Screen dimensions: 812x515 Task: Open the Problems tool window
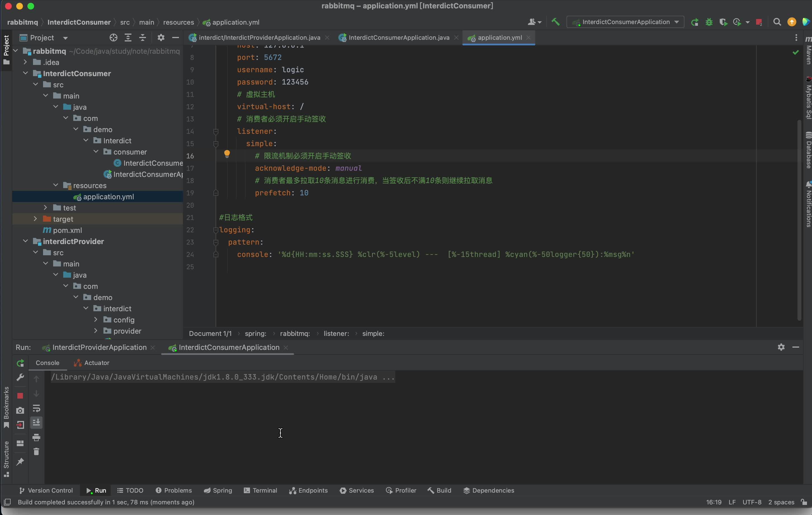(x=173, y=490)
